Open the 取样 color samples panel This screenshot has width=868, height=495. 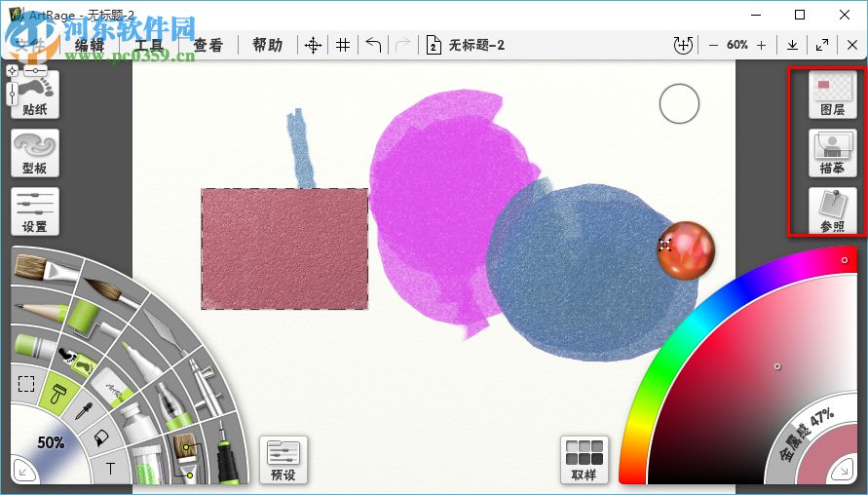point(584,460)
